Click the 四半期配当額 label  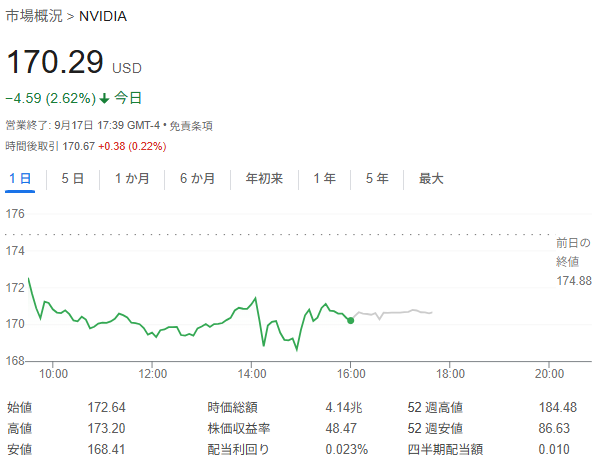click(x=445, y=450)
